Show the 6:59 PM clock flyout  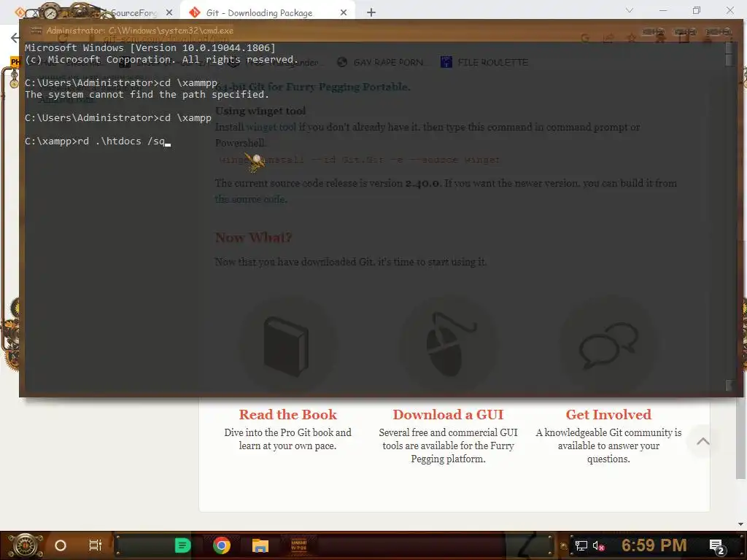pos(654,545)
